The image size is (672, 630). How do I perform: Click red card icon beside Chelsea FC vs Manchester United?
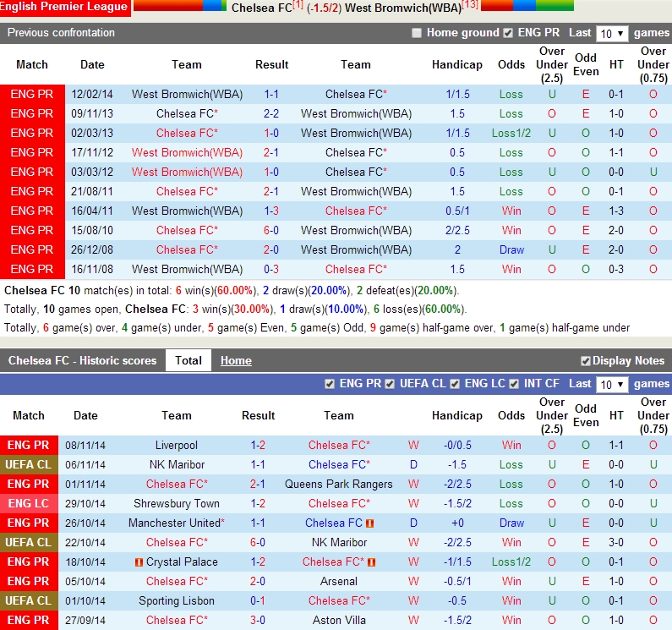(x=369, y=523)
